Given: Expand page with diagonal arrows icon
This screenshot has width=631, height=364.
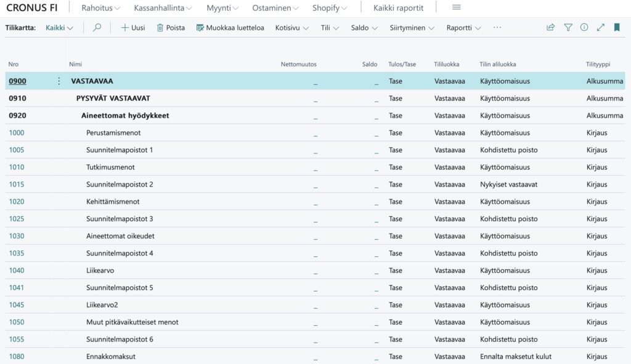Looking at the screenshot, I should point(601,28).
